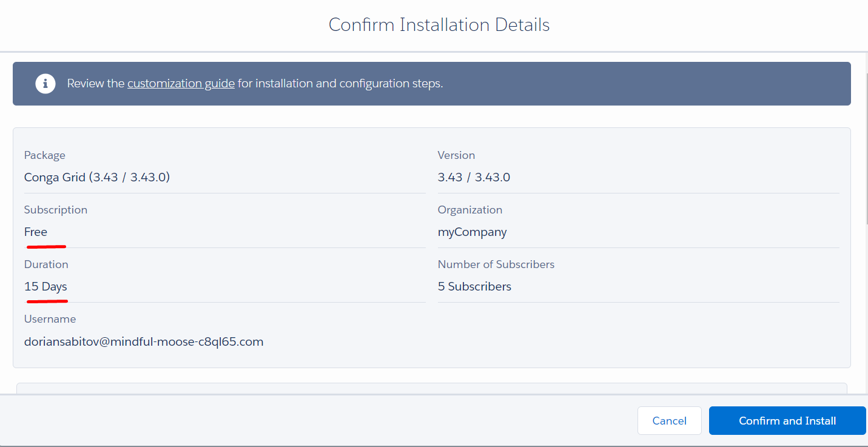Click the Organization name myCompany
Viewport: 868px width, 447px height.
pos(472,232)
